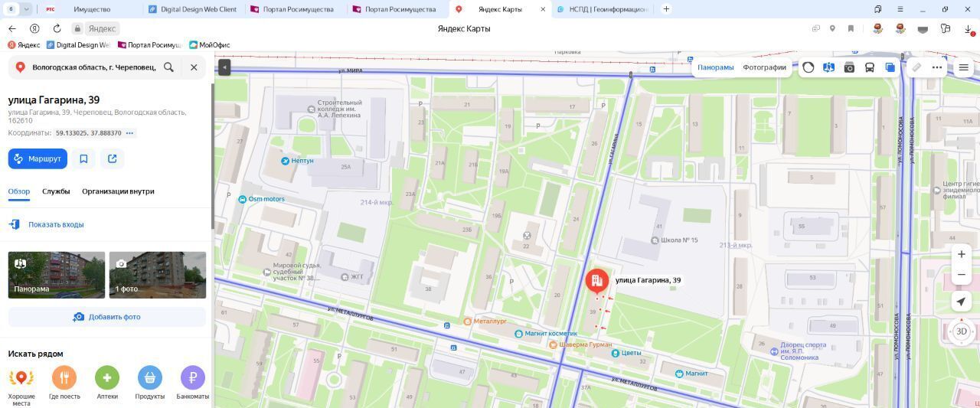Build a route with Маршрут button

[38, 158]
